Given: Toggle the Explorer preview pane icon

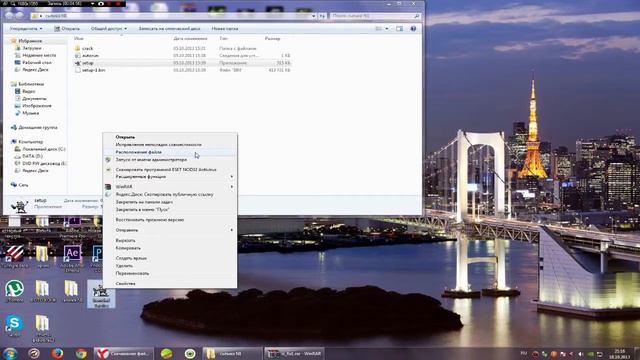Looking at the screenshot, I should point(399,29).
